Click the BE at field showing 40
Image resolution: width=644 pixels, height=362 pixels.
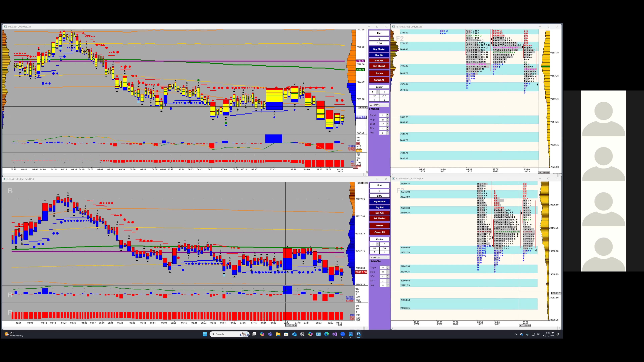(x=383, y=276)
